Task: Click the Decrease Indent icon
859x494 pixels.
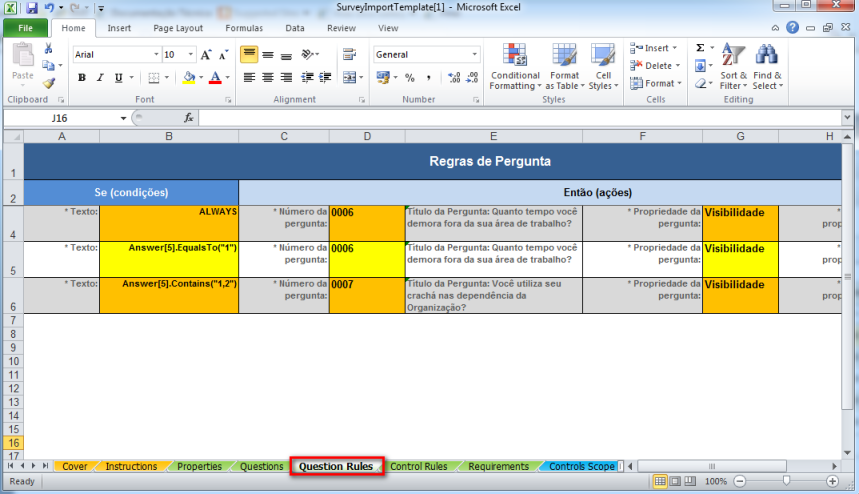Action: (307, 77)
